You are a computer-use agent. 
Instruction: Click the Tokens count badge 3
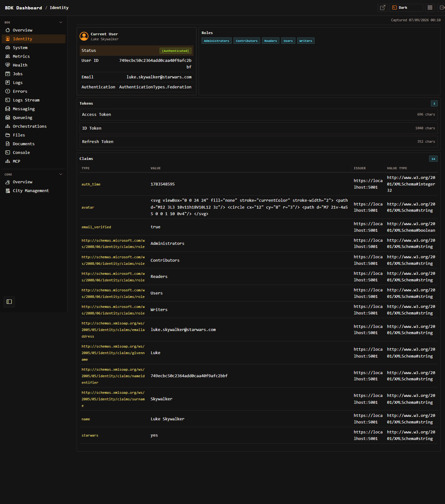coord(434,104)
